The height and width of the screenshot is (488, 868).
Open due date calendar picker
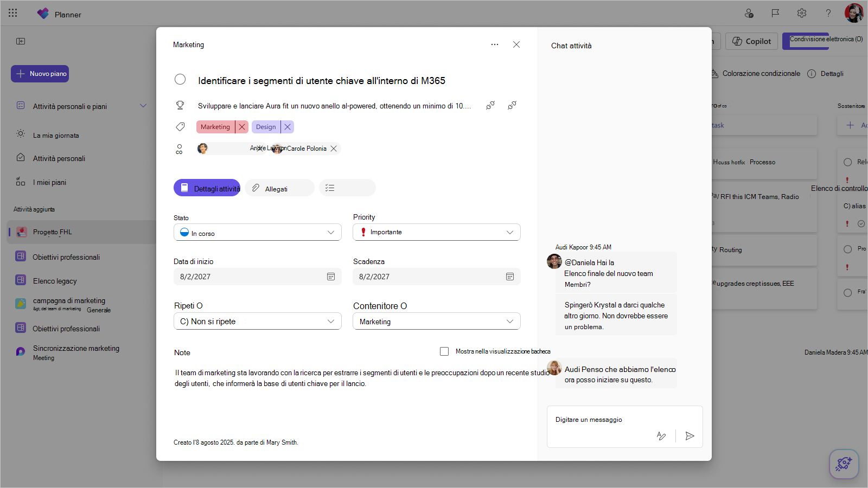click(x=510, y=277)
